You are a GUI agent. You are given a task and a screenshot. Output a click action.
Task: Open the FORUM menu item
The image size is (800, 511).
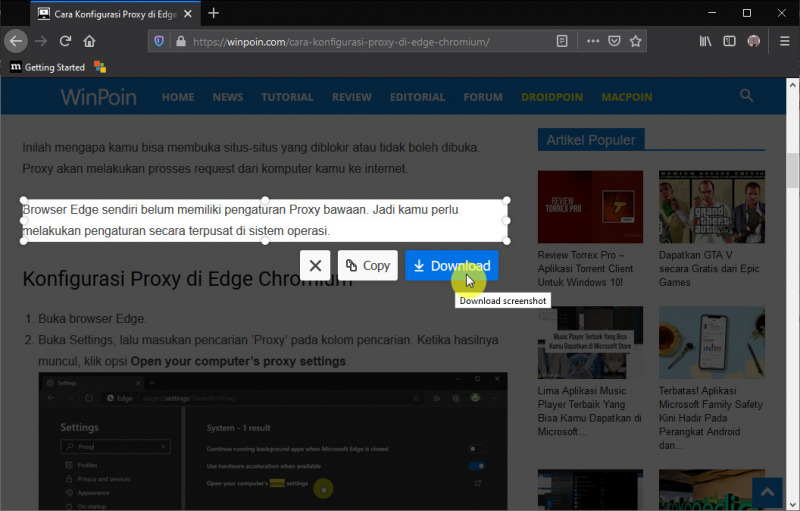[x=483, y=97]
